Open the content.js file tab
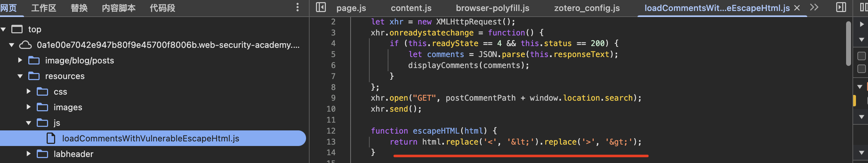Viewport: 868px width, 163px height. 411,8
